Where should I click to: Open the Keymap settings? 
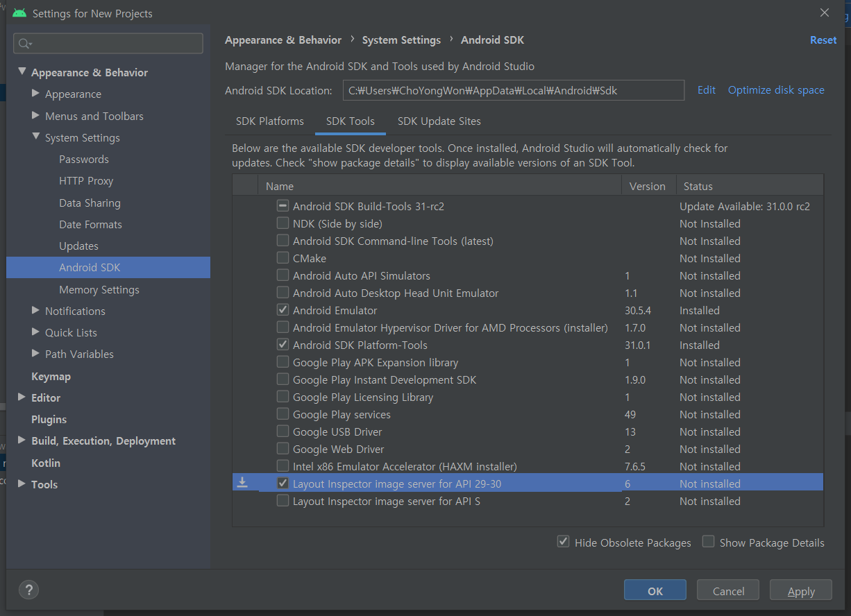coord(51,376)
